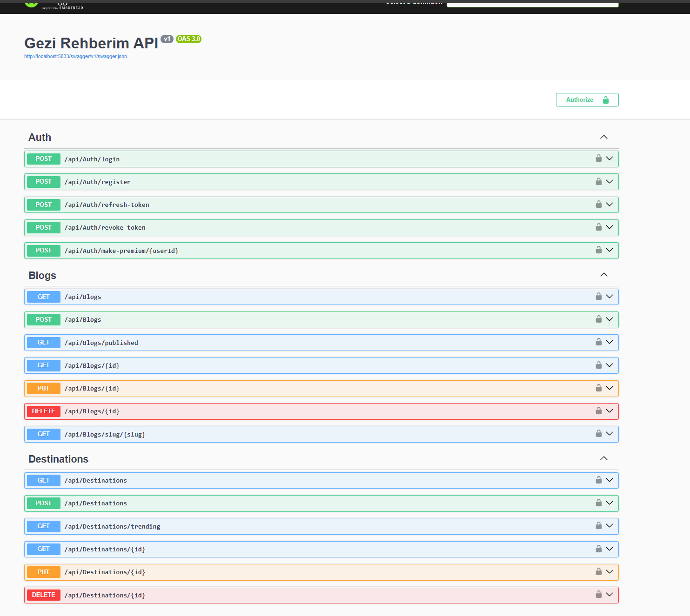This screenshot has width=690, height=616.
Task: Click lock icon on GET /api/Destinations/{id} row
Action: coord(599,549)
